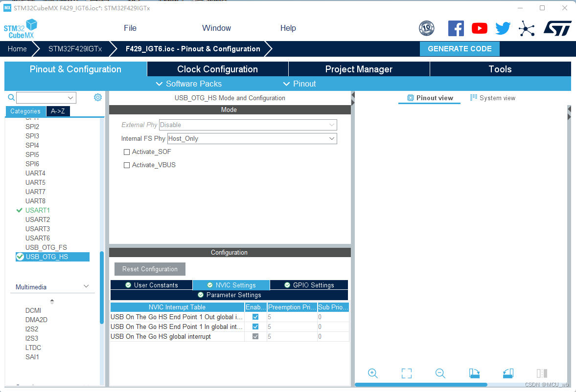Viewport: 576px width, 392px height.
Task: Click the fit-to-screen pinout icon
Action: pos(407,373)
